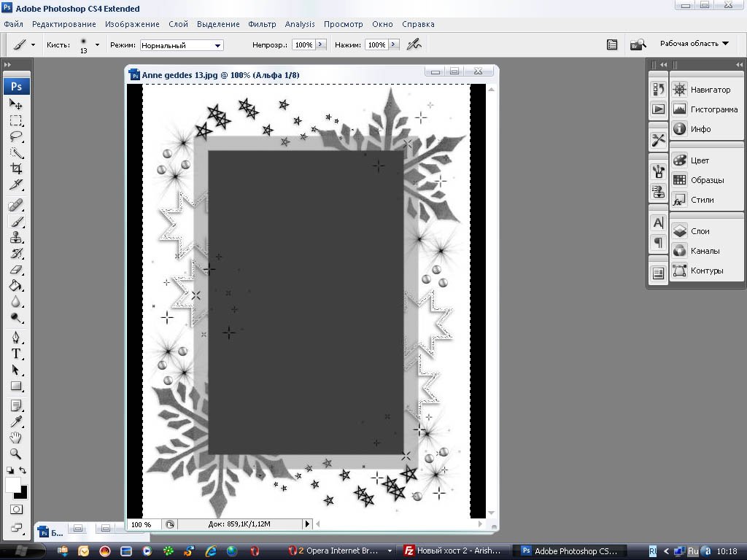This screenshot has height=560, width=747.
Task: Select the Magic Wand tool
Action: (x=16, y=152)
